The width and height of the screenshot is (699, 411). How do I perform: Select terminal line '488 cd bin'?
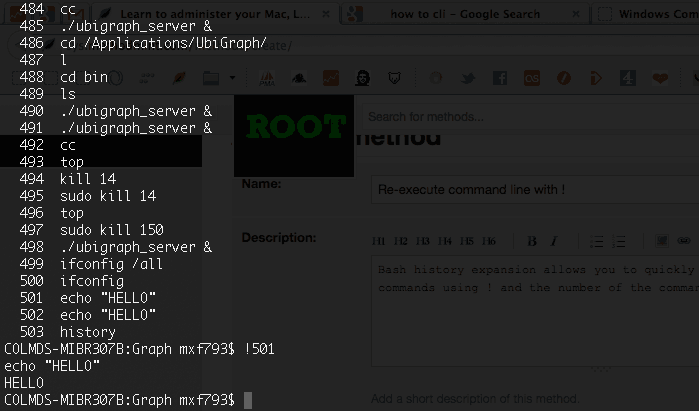(64, 77)
